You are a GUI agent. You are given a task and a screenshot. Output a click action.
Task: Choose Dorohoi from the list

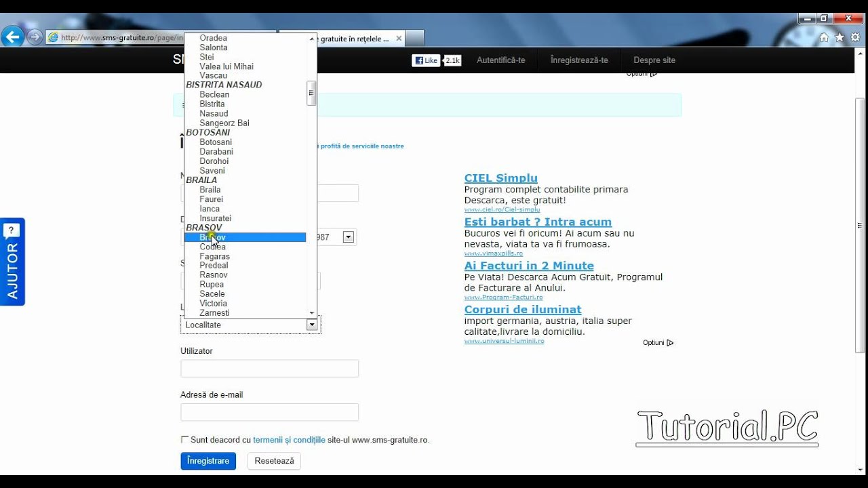[214, 161]
